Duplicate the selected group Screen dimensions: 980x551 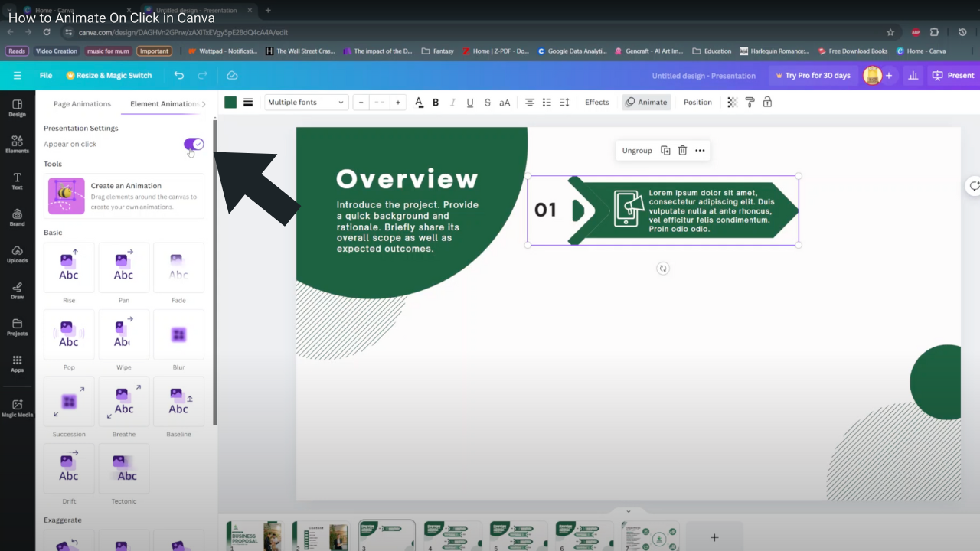coord(665,151)
